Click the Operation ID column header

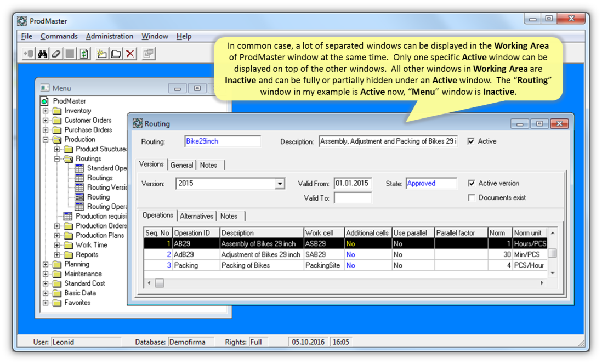(x=196, y=232)
